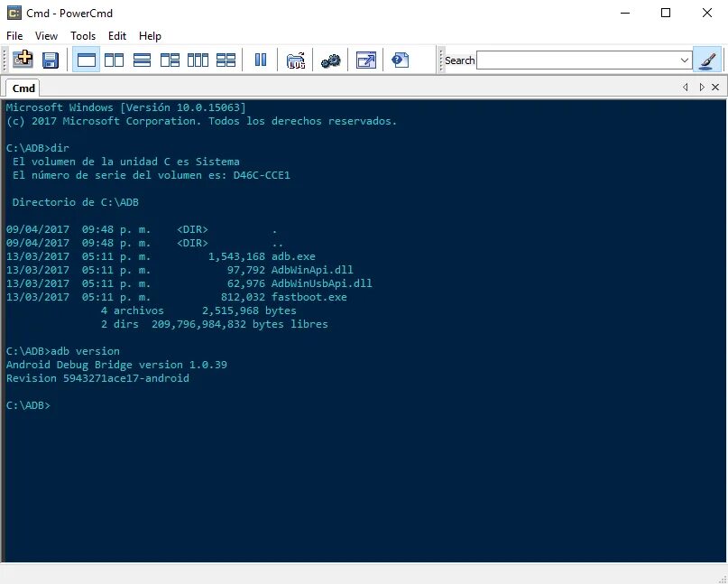Click inside the Search input field
Image resolution: width=728 pixels, height=584 pixels.
coord(577,60)
